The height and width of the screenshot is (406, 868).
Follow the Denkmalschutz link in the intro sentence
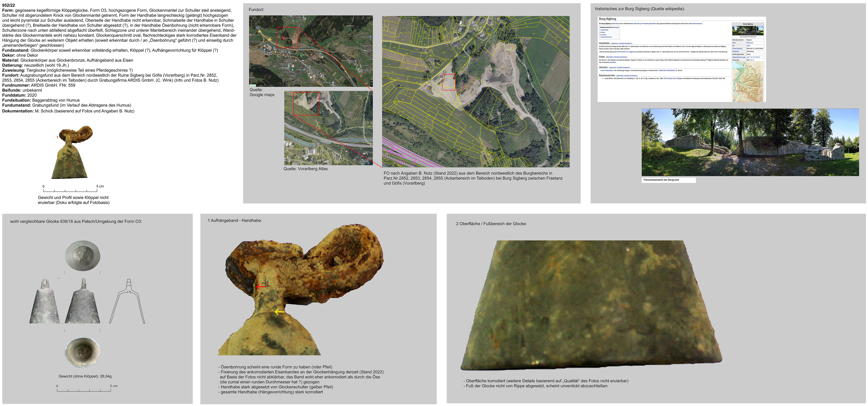697,24
